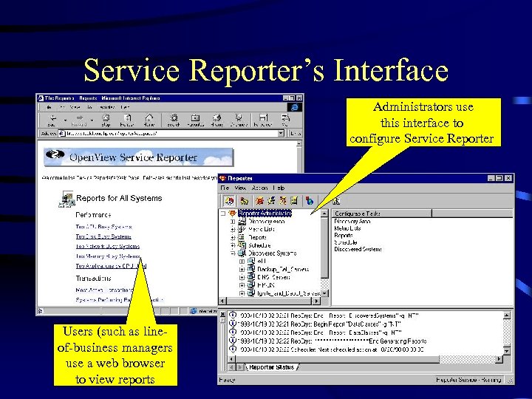532x399 pixels.
Task: Click yellow sheet icon left of globe icon
Action: pyautogui.click(x=294, y=201)
